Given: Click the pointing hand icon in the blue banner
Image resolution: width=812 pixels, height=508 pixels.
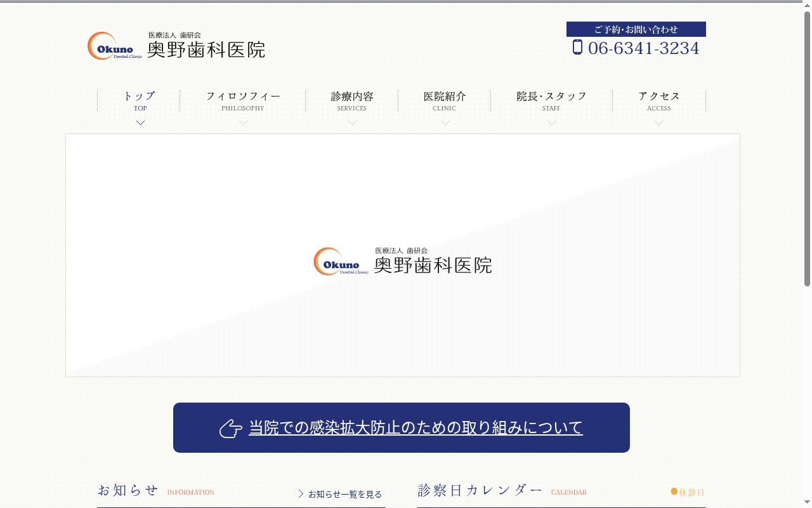Looking at the screenshot, I should click(x=231, y=429).
